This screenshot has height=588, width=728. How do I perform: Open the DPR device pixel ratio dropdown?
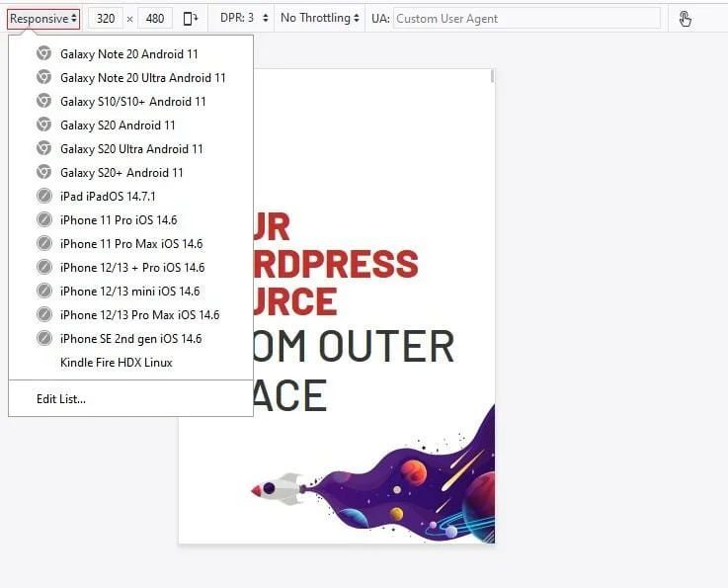(x=244, y=18)
